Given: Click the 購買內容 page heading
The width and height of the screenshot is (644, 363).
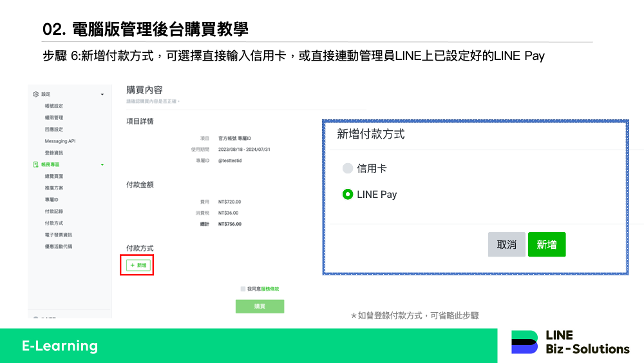Looking at the screenshot, I should coord(144,90).
